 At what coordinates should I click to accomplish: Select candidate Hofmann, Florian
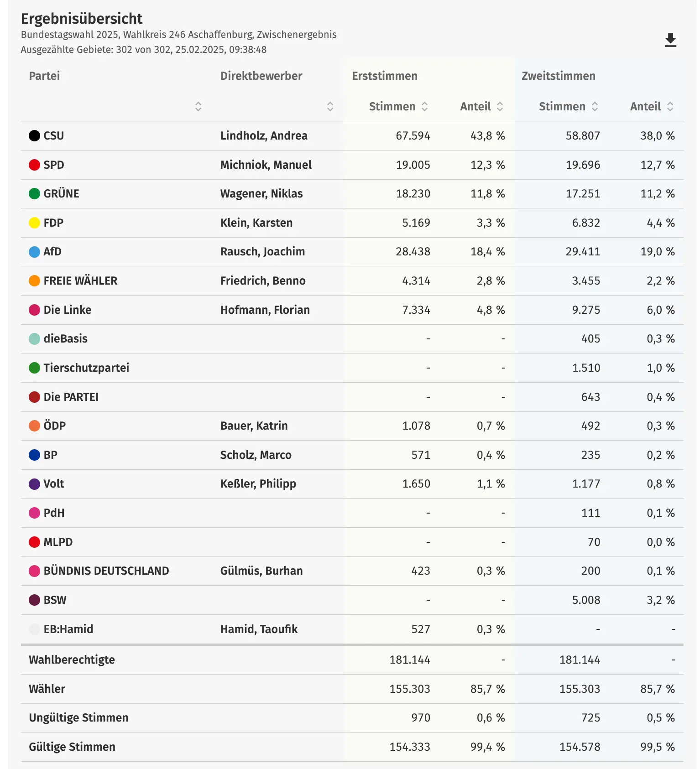(265, 310)
